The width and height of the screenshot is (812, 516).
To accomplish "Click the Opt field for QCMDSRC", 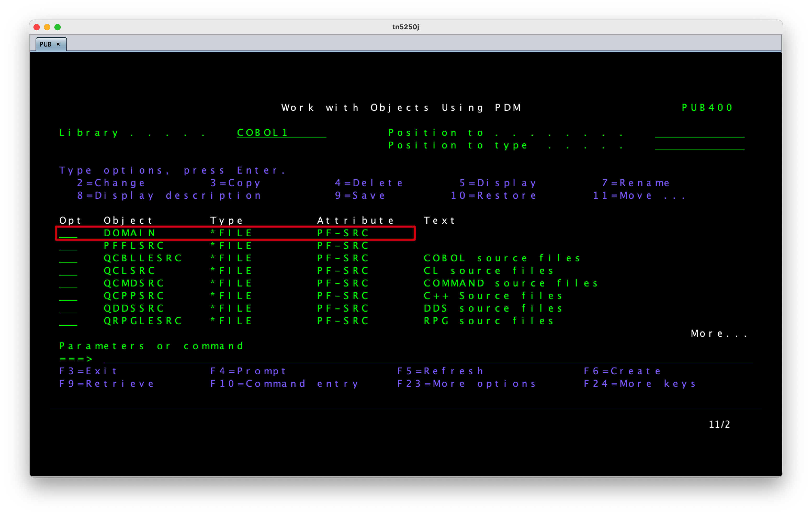I will click(68, 283).
